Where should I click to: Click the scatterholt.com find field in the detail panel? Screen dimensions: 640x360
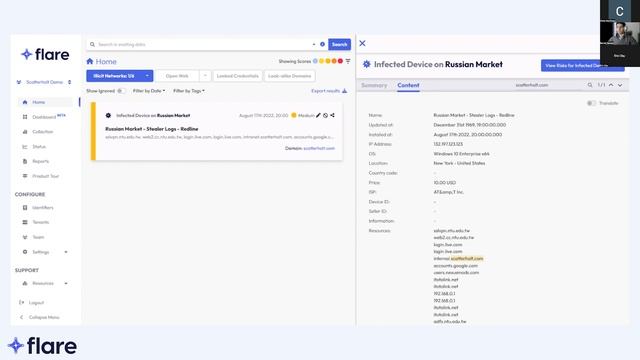pos(532,85)
